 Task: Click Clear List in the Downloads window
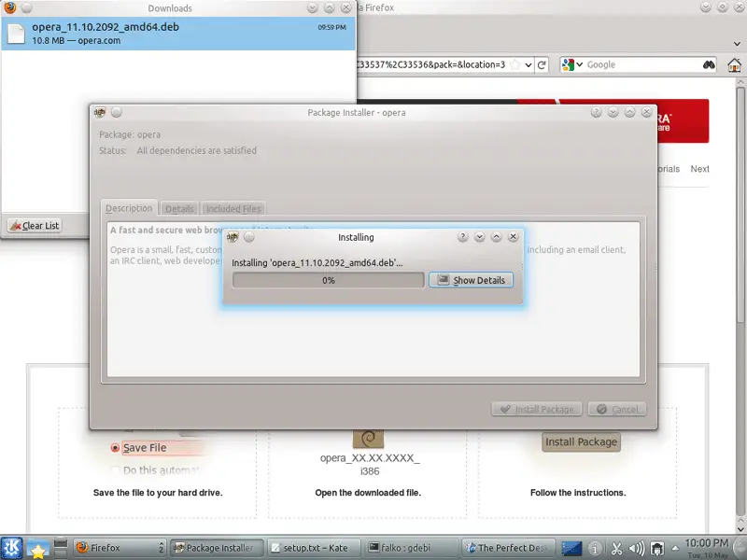[35, 225]
